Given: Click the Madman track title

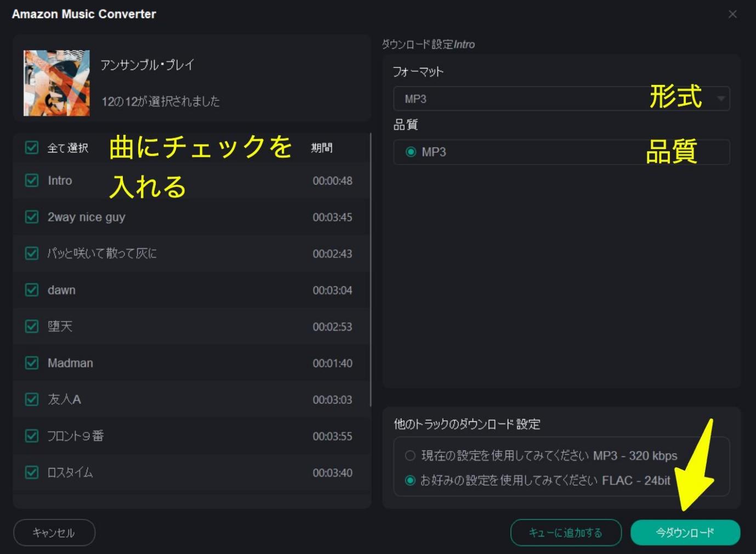Looking at the screenshot, I should [70, 363].
